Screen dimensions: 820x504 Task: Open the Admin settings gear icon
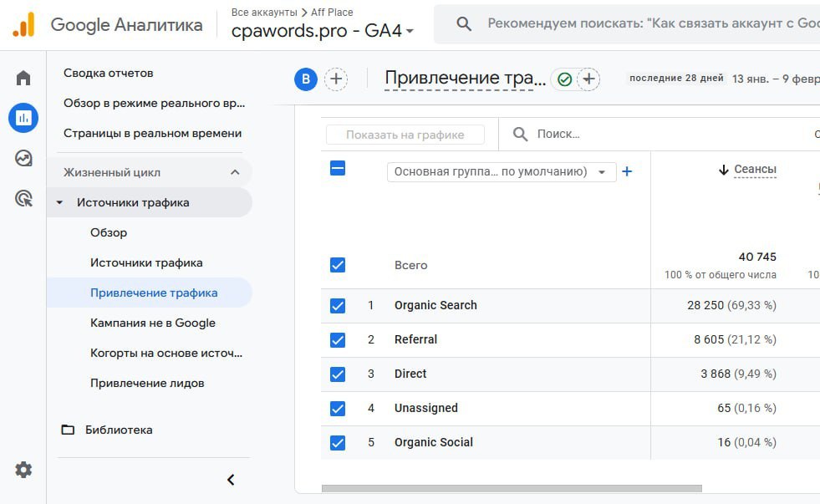[23, 470]
